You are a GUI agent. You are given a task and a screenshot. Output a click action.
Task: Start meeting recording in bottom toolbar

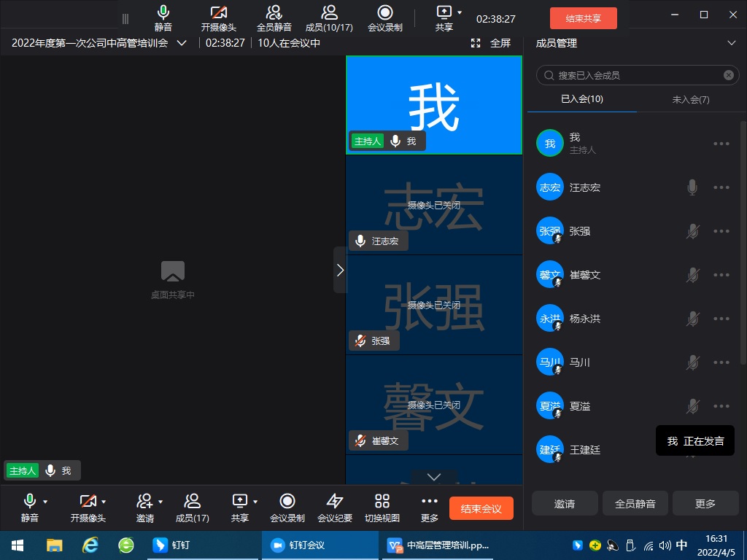tap(287, 508)
